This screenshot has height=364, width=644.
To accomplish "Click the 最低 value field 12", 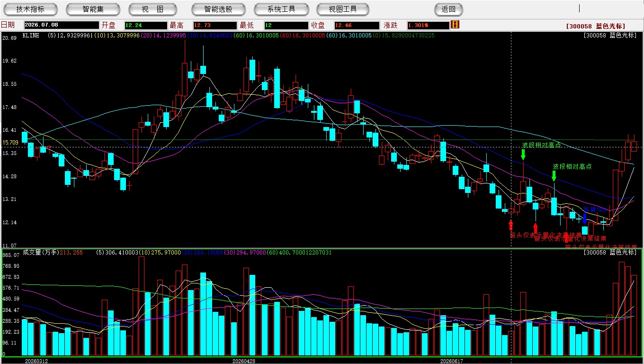I will click(x=286, y=25).
